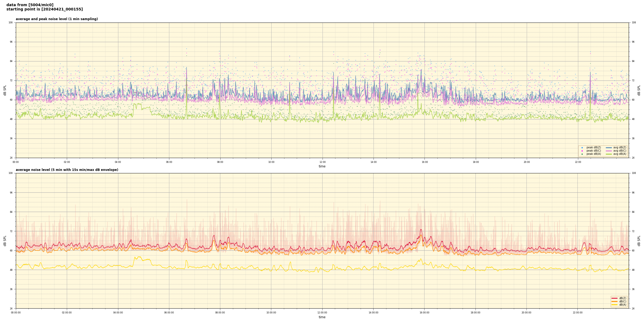Click the avg dB(A) legend line

[609, 154]
